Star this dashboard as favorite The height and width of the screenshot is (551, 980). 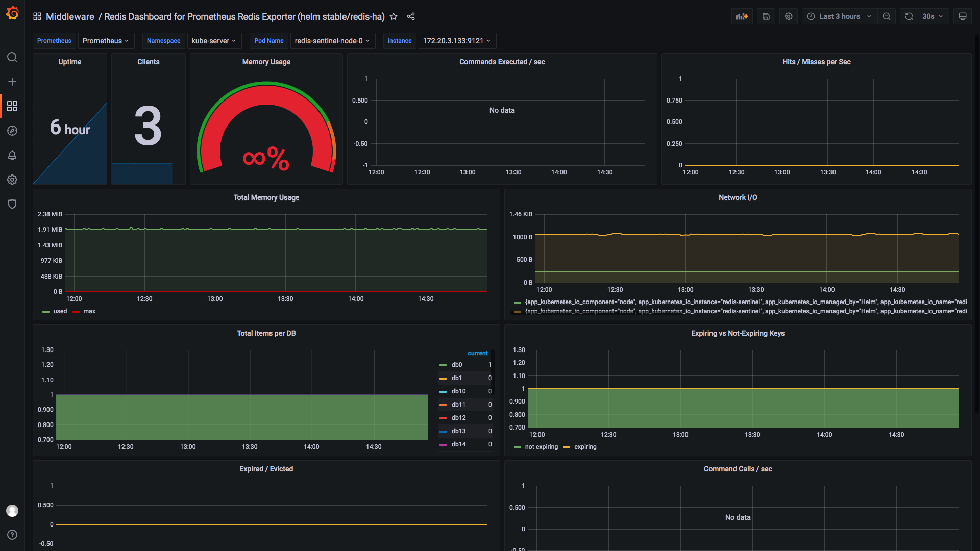pyautogui.click(x=394, y=16)
